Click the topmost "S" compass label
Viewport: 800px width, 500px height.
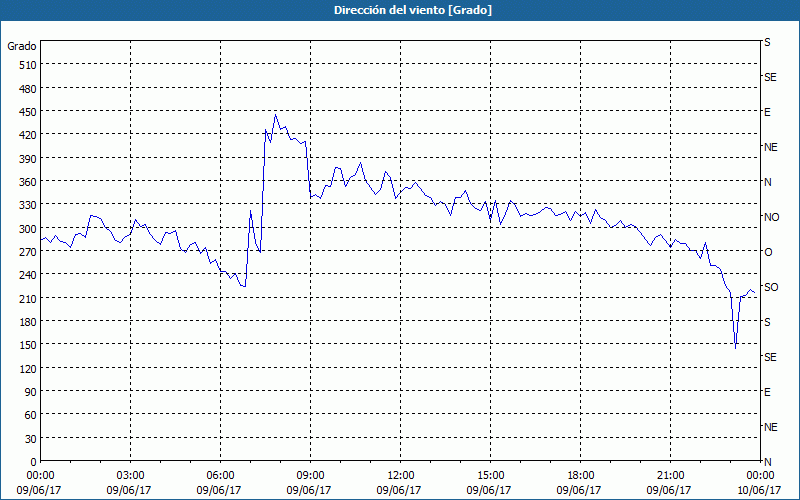click(x=767, y=42)
